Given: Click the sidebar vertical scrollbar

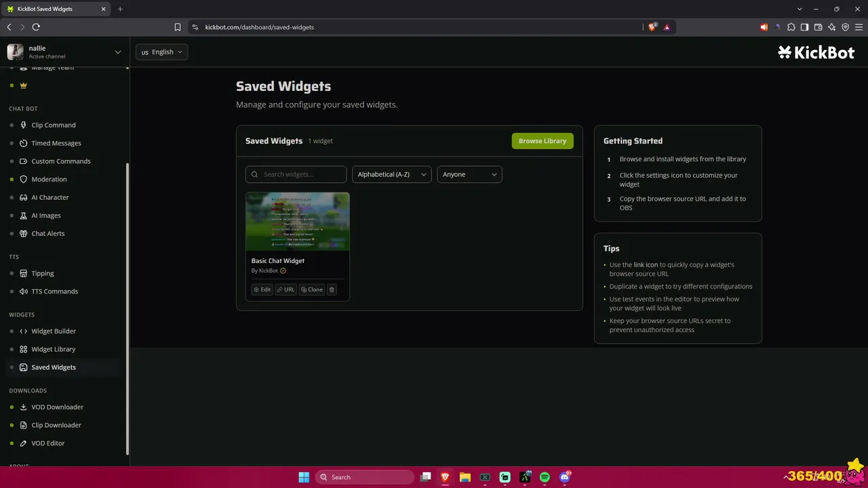Looking at the screenshot, I should (127, 309).
